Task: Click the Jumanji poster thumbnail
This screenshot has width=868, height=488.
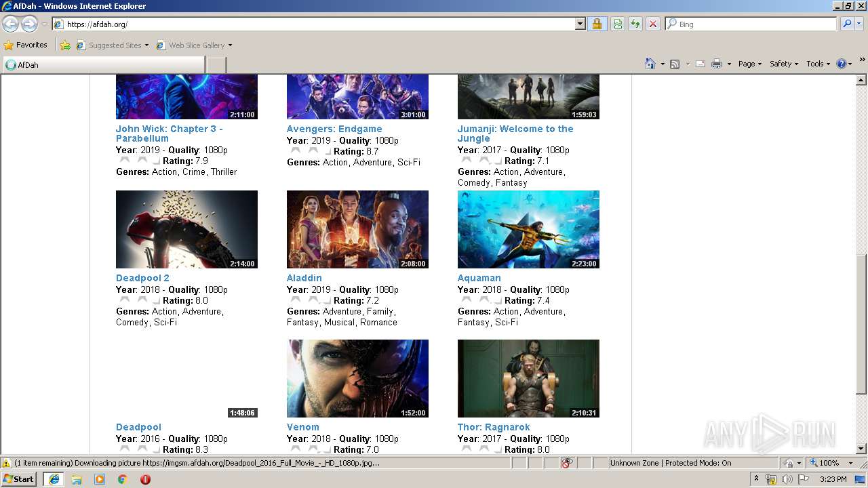Action: 528,97
